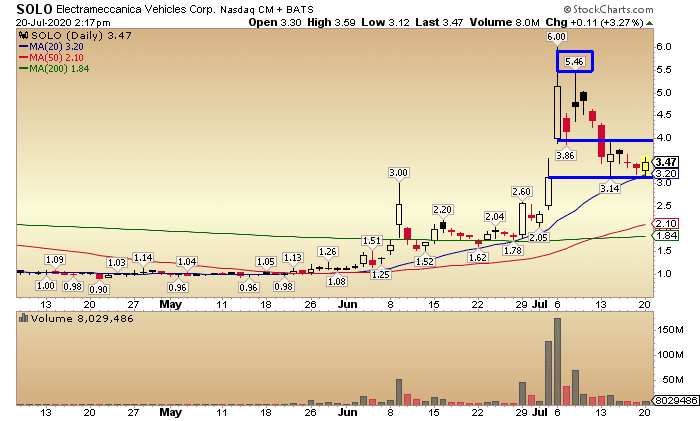Screen dimensions: 700x421
Task: Click the Low 3.12 value
Action: coord(385,22)
